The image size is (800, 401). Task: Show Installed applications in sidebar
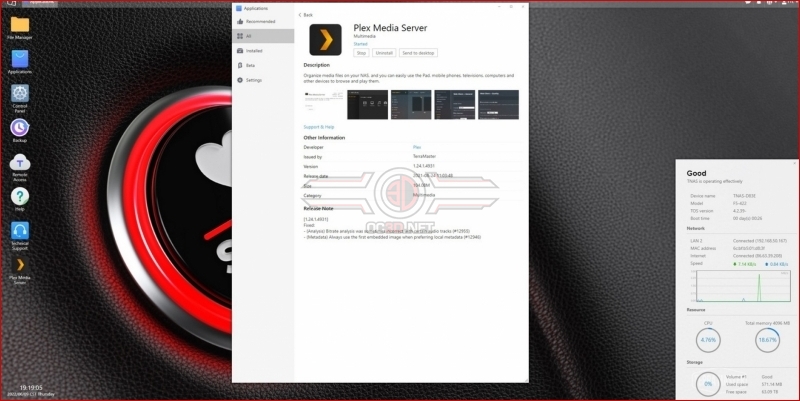(263, 51)
